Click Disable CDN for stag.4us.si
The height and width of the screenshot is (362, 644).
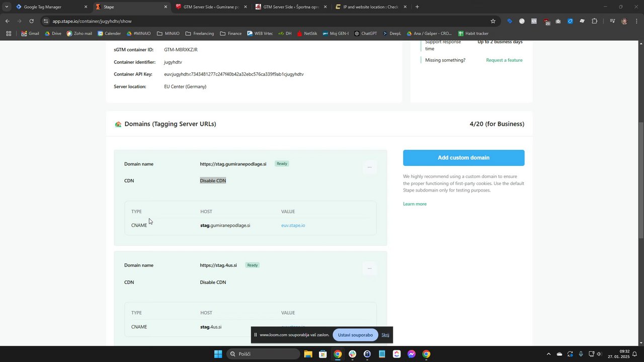(x=213, y=282)
